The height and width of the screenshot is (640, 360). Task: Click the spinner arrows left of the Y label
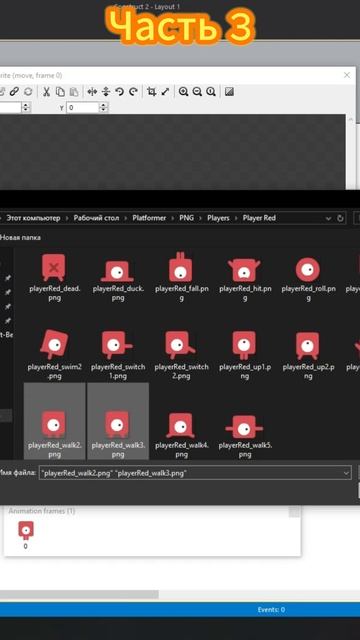pos(26,107)
